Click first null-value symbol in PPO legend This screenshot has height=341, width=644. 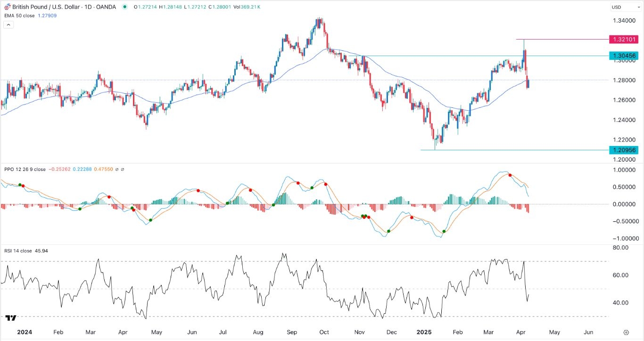[117, 169]
